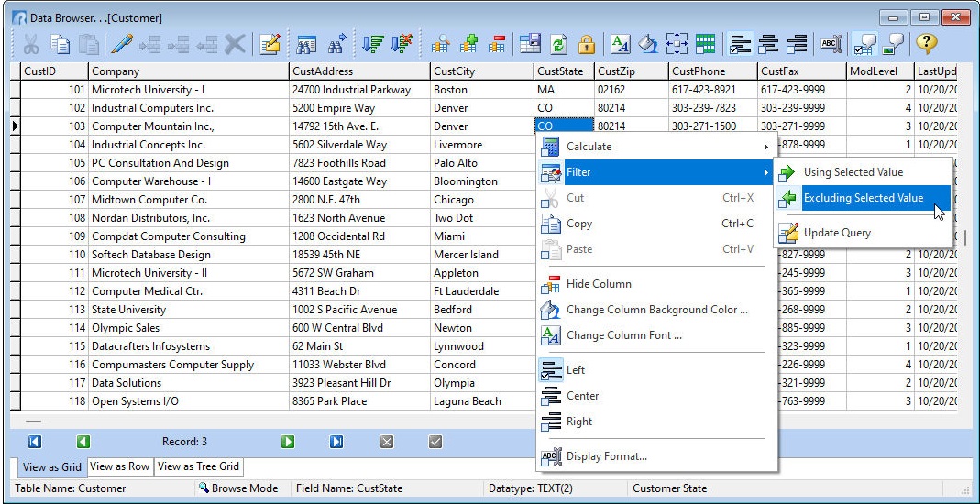Click the four-arrow autosize columns icon
The width and height of the screenshot is (980, 504).
coord(677,44)
